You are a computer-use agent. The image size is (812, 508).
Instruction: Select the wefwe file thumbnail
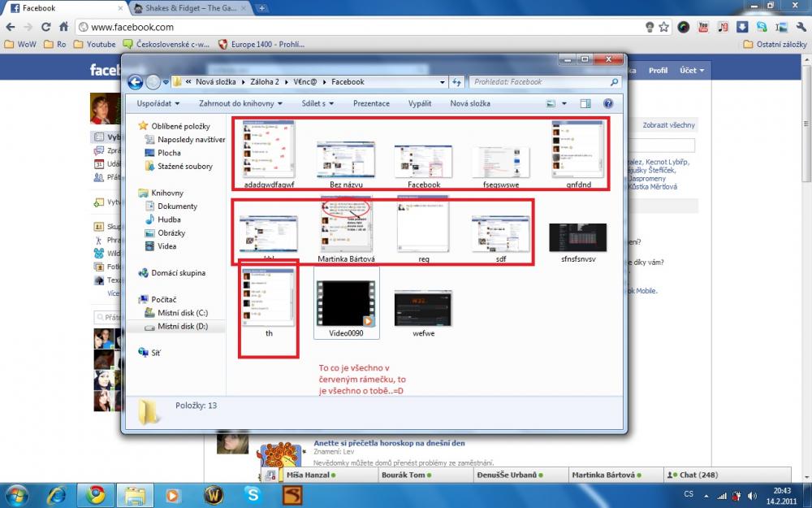click(423, 309)
